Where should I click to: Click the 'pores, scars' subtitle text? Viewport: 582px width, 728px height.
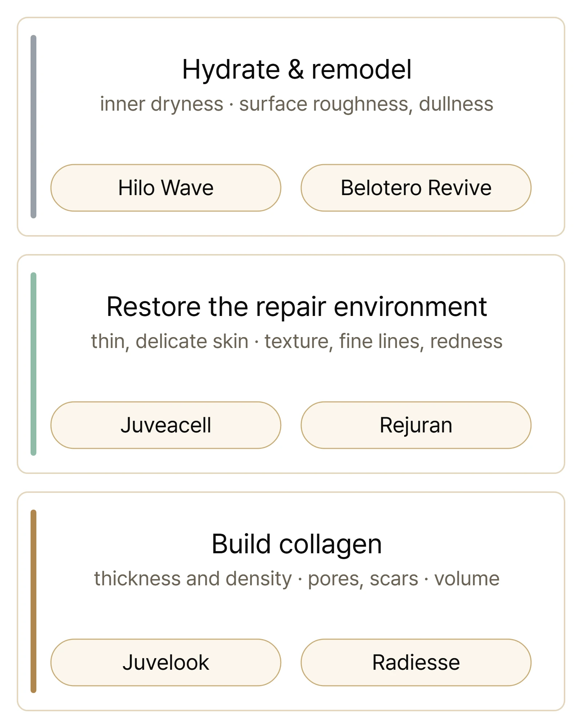click(363, 579)
